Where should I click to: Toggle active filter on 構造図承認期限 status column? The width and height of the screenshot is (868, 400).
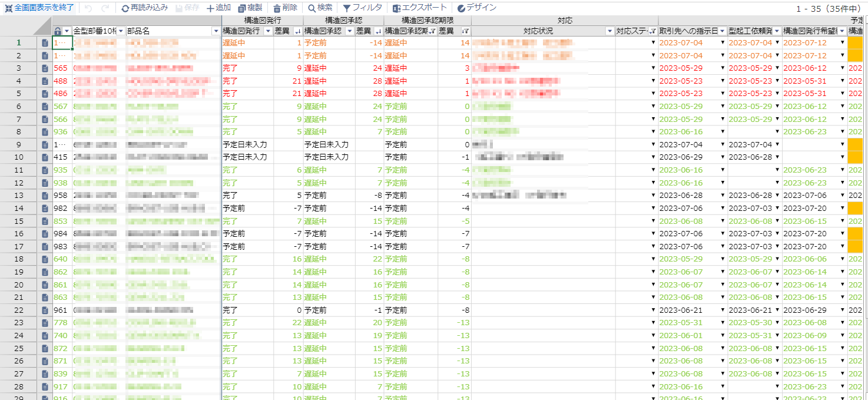[x=432, y=31]
